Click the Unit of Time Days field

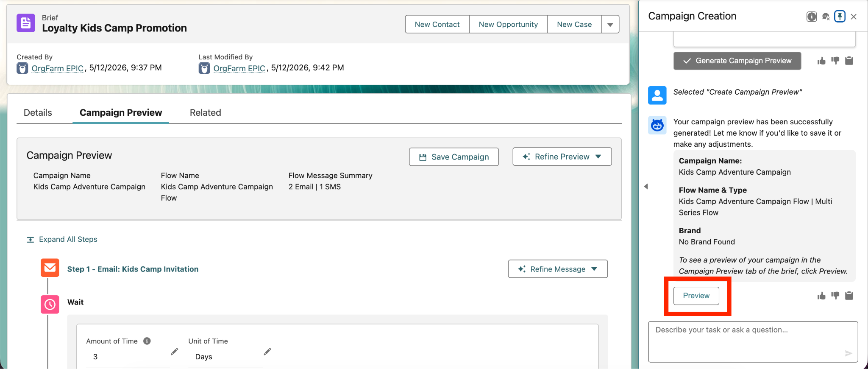(x=225, y=357)
